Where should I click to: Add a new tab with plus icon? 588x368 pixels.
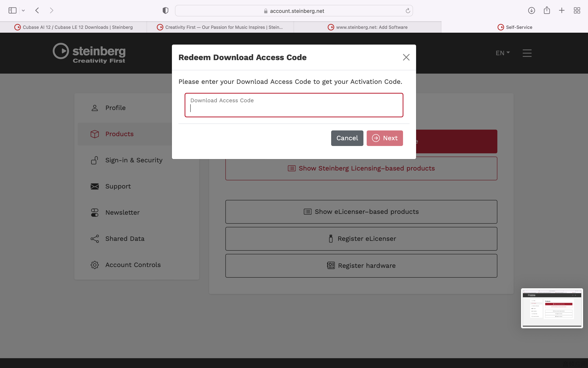562,10
